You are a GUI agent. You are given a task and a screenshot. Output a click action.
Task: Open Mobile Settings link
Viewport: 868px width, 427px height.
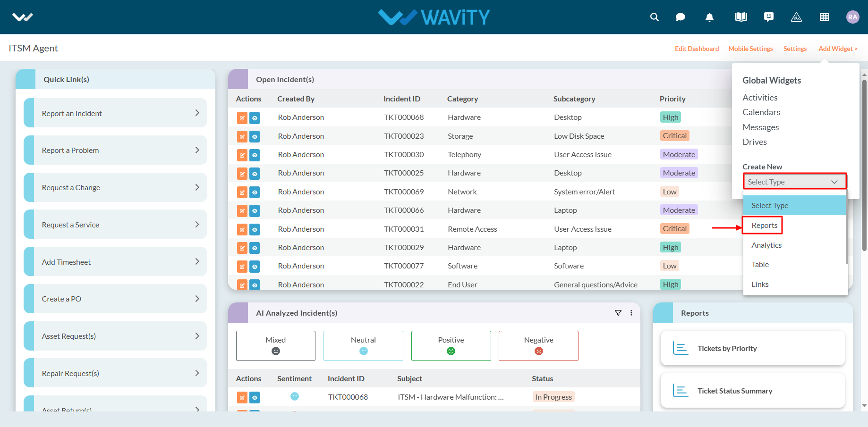tap(750, 49)
